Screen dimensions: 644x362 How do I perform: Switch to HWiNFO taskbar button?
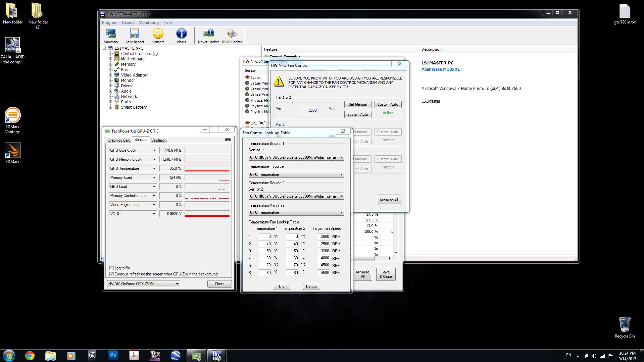pyautogui.click(x=216, y=355)
